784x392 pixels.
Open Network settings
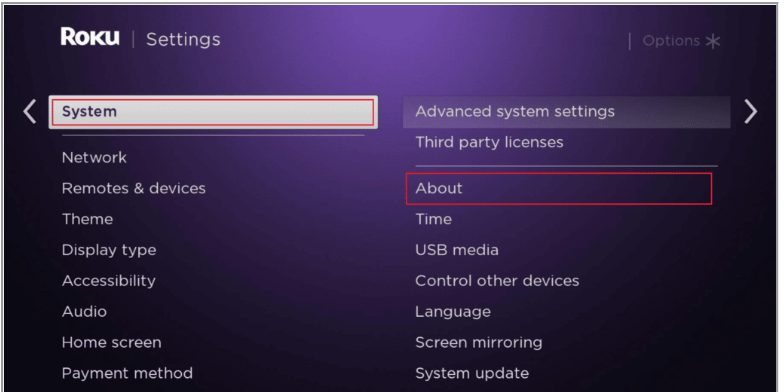pos(94,158)
